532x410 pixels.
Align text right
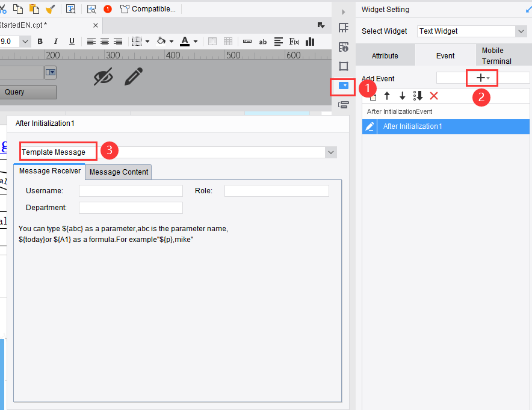(118, 42)
